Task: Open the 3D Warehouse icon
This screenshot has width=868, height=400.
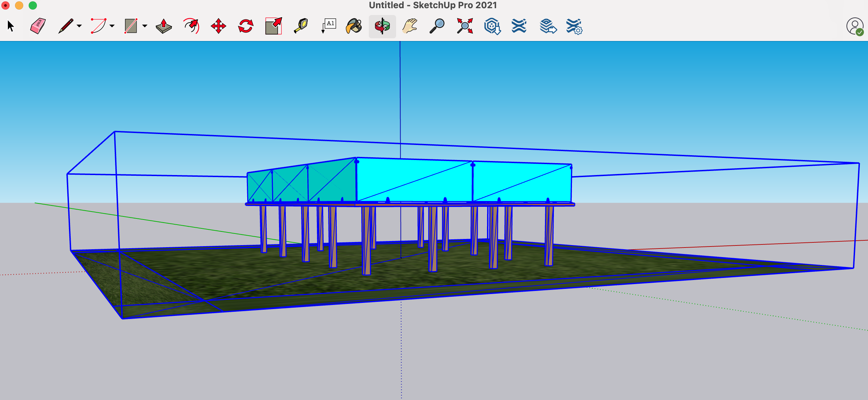Action: [492, 26]
